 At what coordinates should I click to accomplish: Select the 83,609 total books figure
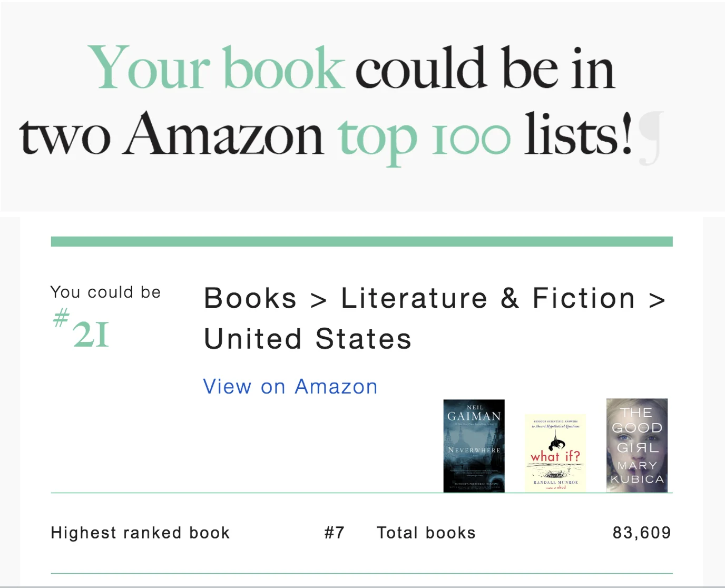[641, 533]
